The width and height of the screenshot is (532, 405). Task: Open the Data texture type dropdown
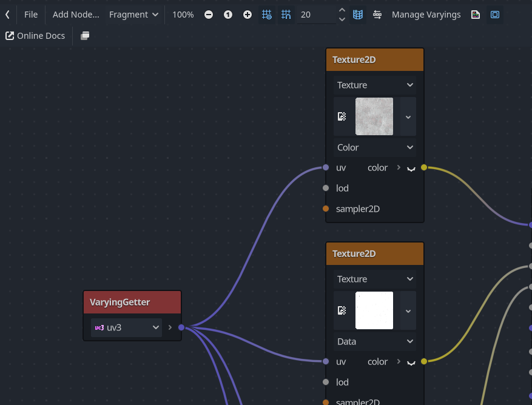pyautogui.click(x=374, y=341)
